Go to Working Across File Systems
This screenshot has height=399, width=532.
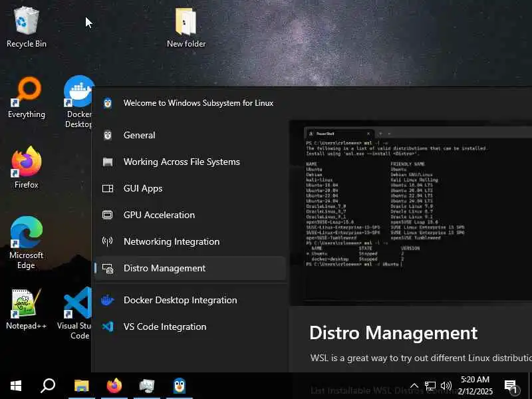pos(190,162)
